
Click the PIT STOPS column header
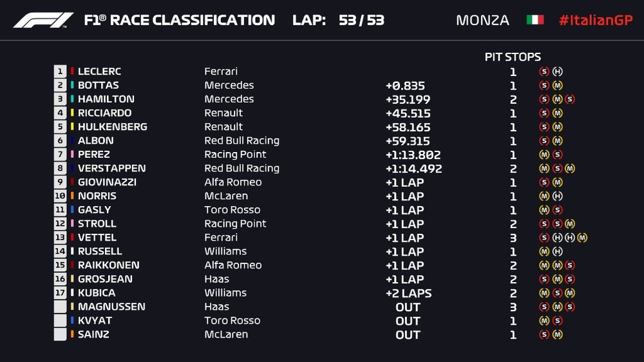513,57
